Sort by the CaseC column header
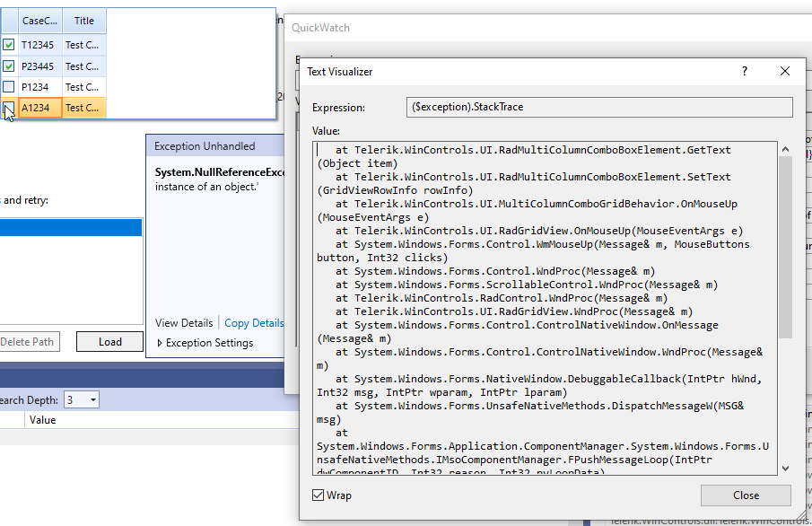This screenshot has height=526, width=812. (39, 21)
